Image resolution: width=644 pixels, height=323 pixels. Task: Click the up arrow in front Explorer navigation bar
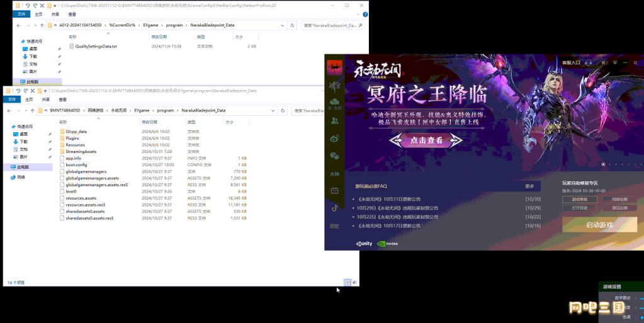pos(33,111)
